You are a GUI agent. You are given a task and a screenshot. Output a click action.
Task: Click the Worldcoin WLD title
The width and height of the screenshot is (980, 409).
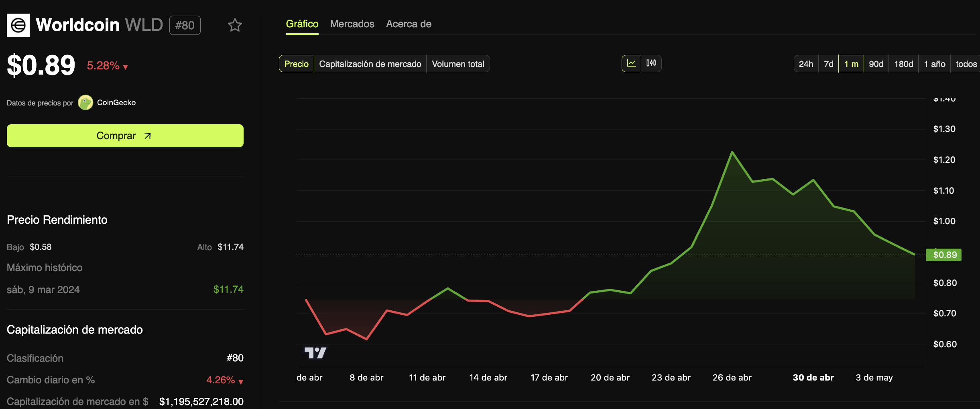100,25
